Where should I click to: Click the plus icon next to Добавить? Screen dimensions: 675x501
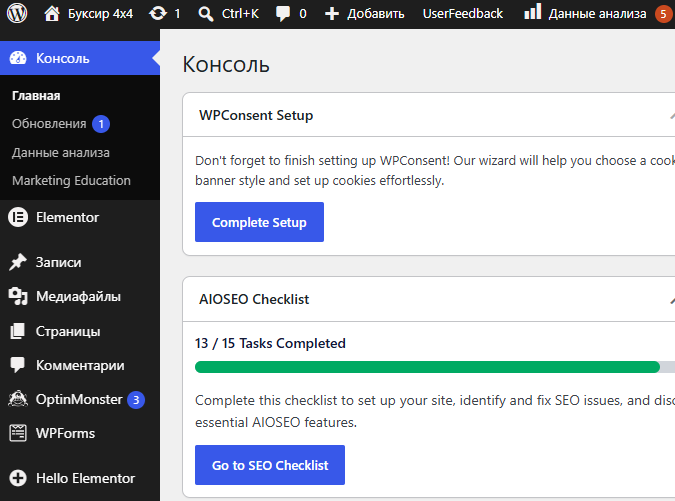click(331, 14)
